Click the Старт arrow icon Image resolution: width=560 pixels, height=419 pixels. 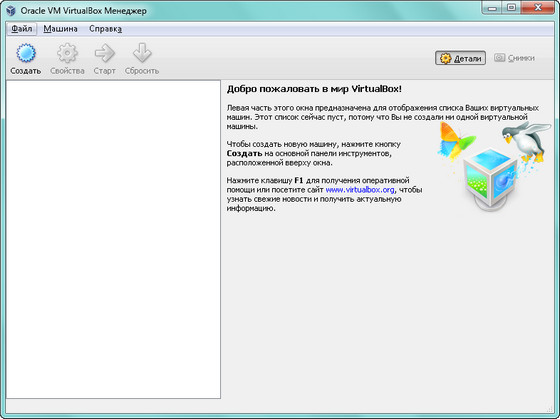coord(105,53)
